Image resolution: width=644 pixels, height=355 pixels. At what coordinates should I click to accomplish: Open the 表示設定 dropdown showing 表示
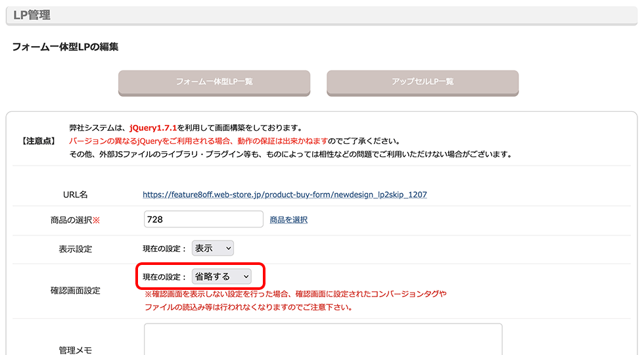(x=213, y=248)
